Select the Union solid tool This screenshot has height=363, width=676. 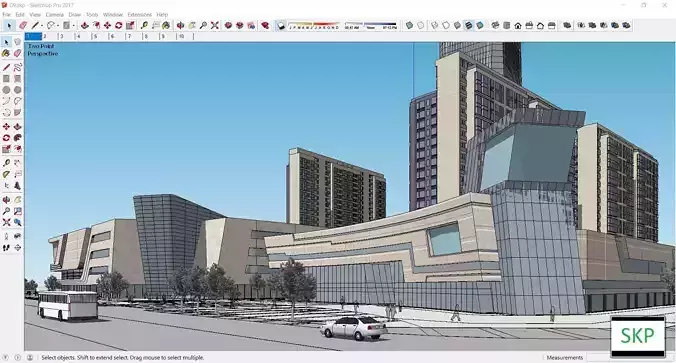click(592, 25)
